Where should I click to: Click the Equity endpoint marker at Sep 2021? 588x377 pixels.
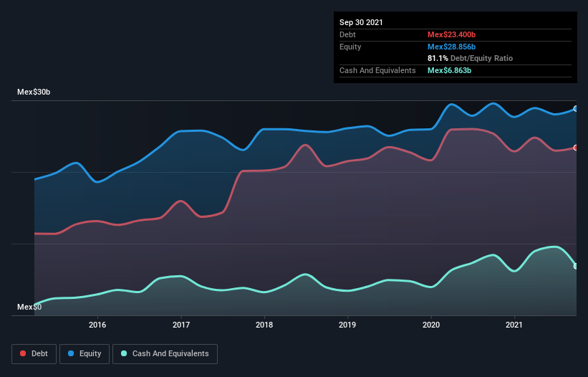tap(576, 109)
